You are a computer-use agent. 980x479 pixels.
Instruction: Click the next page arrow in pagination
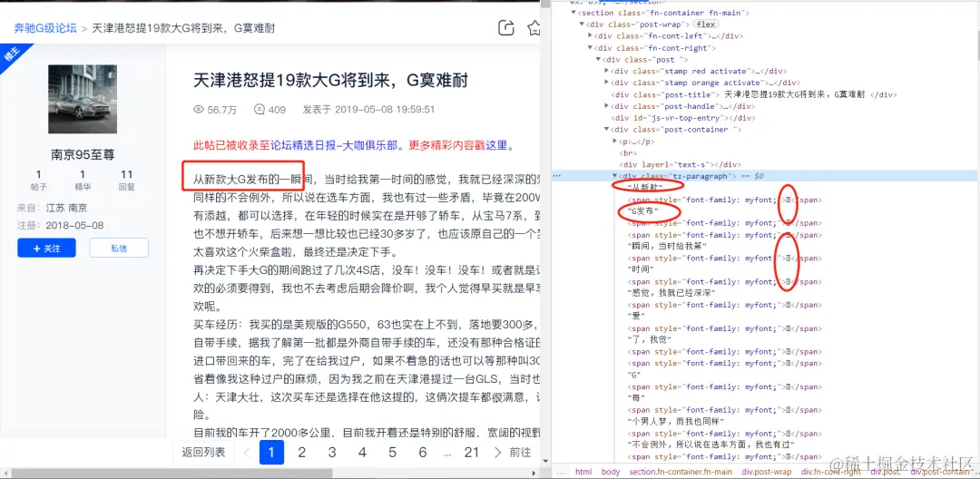coord(497,452)
